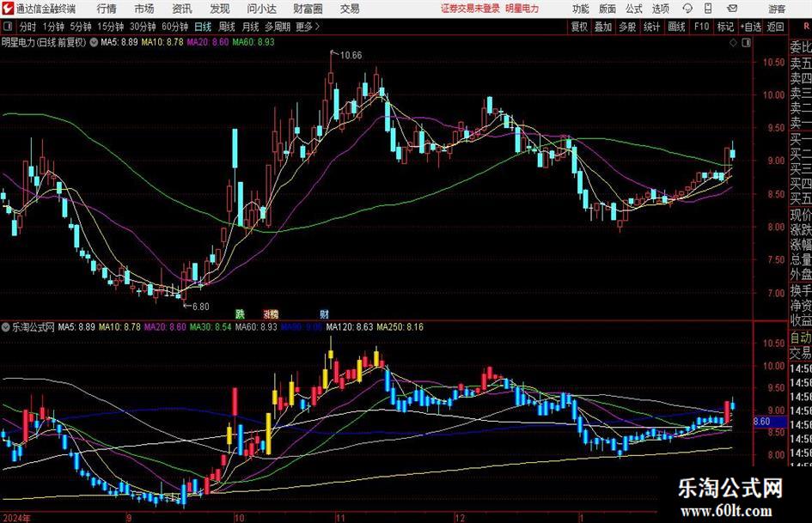Click the 叠加 overlay toolbar button
Screen dimensions: 812x523
[603, 27]
